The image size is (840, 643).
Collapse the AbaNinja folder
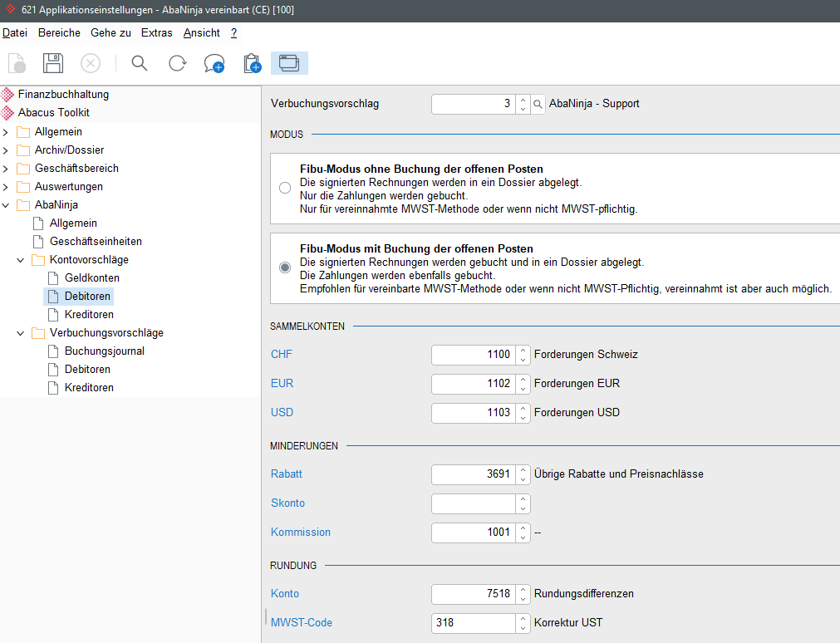(5, 205)
